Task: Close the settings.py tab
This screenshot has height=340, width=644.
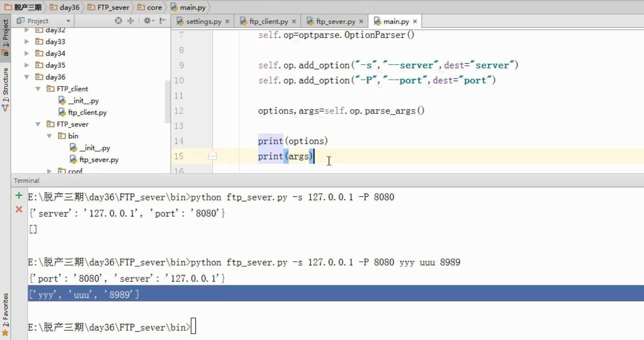Action: (227, 21)
